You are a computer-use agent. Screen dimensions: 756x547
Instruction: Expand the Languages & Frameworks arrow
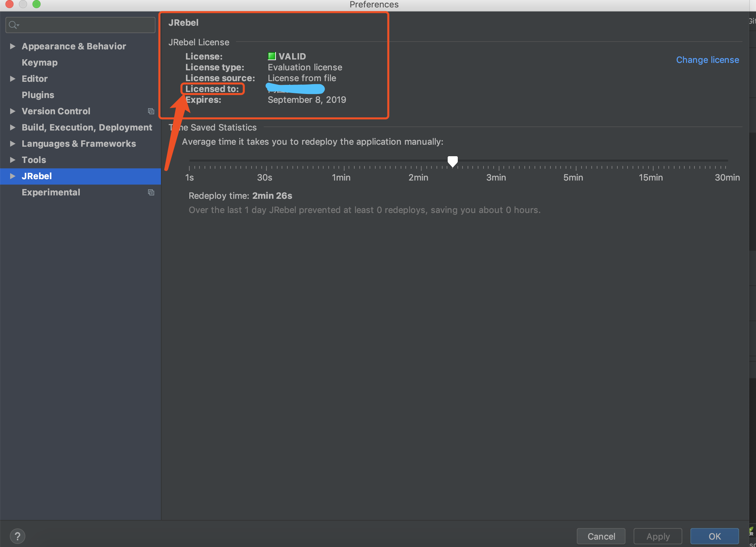tap(13, 144)
